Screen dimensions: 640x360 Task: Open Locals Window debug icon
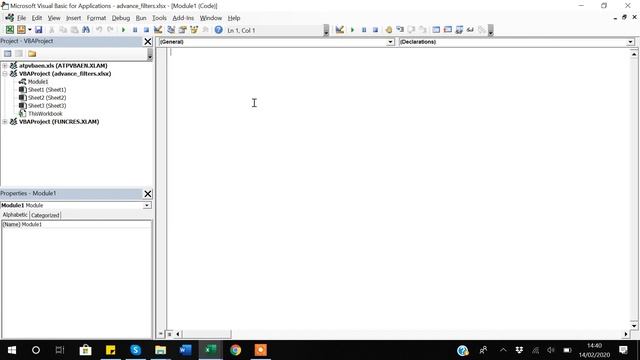436,30
